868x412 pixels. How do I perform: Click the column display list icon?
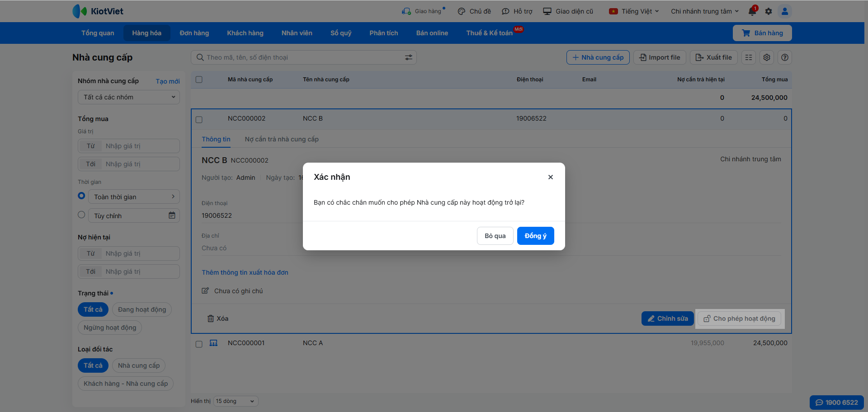[x=749, y=57]
